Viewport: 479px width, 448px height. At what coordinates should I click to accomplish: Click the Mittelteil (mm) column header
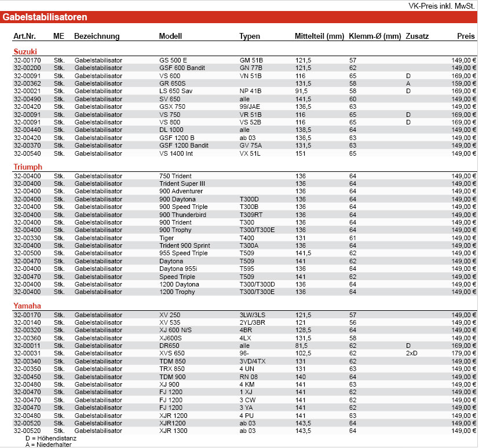(x=319, y=36)
